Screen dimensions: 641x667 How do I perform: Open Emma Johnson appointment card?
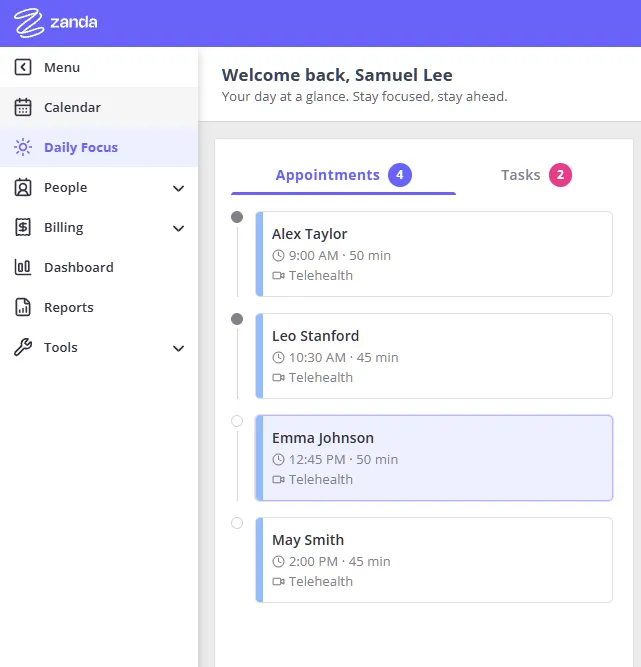[434, 458]
